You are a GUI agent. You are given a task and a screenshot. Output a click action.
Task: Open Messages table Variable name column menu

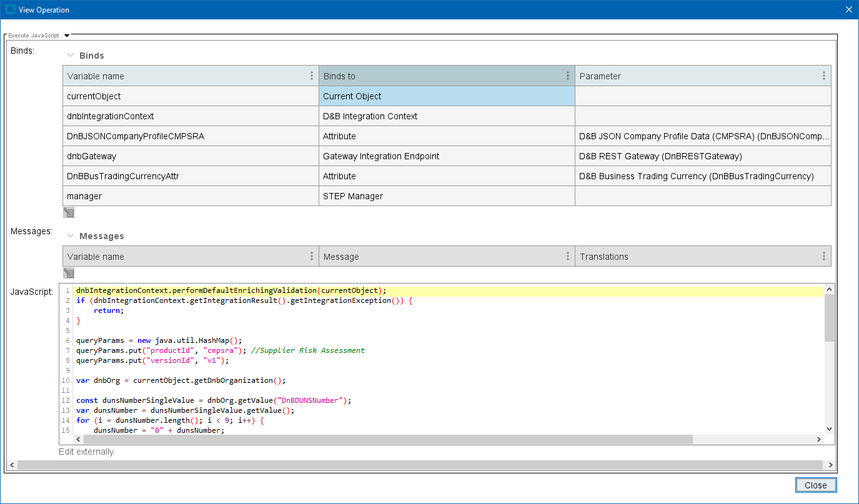tap(312, 256)
